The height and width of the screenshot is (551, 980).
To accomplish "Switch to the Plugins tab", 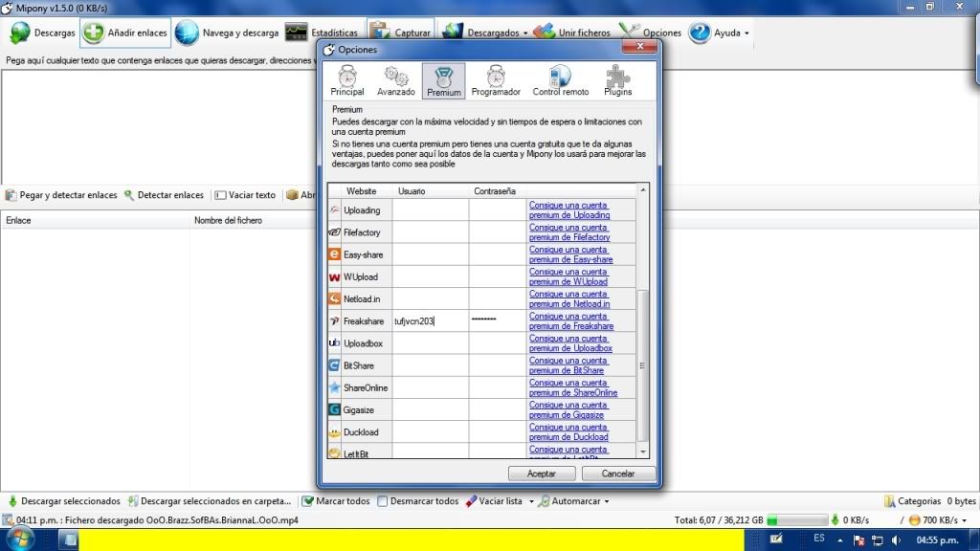I will (617, 80).
